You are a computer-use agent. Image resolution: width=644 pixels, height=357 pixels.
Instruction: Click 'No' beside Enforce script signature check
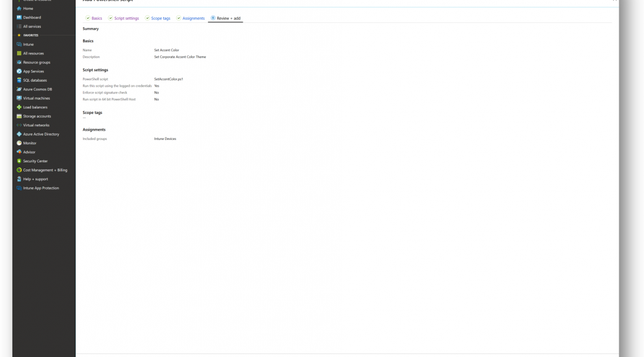click(156, 93)
